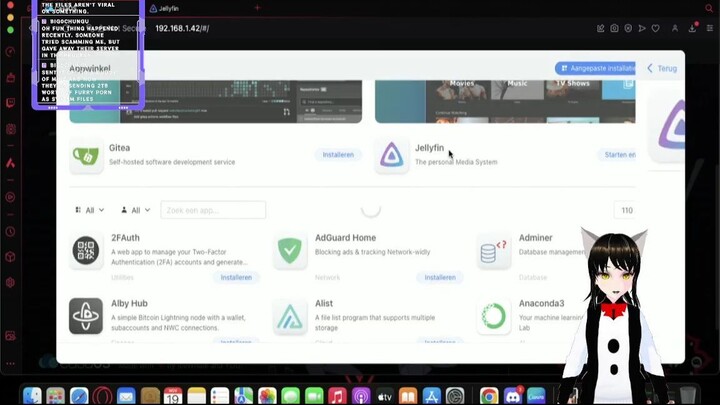Viewport: 720px width, 405px height.
Task: Open Google Chrome from the dock
Action: [489, 395]
